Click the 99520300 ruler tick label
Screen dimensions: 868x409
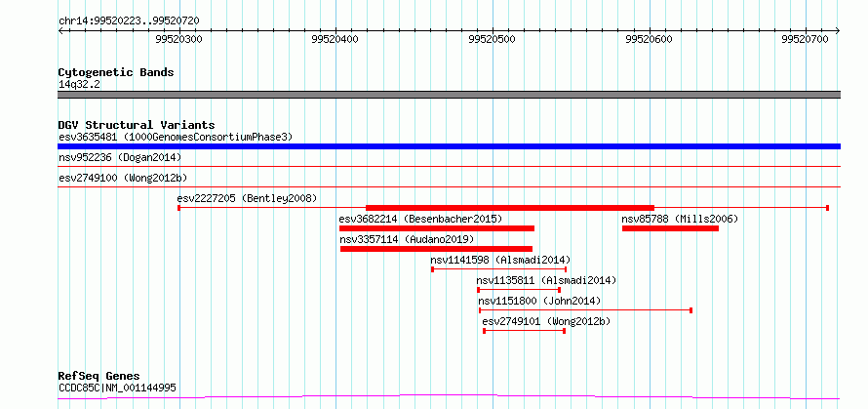tap(178, 39)
